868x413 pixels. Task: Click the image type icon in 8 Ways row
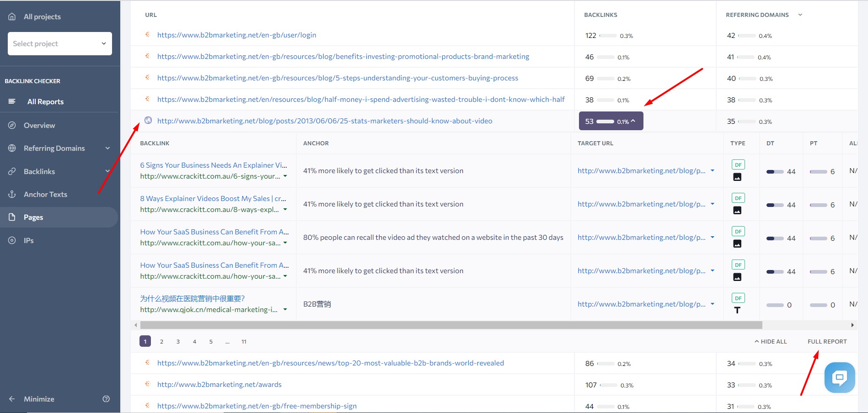pyautogui.click(x=737, y=211)
